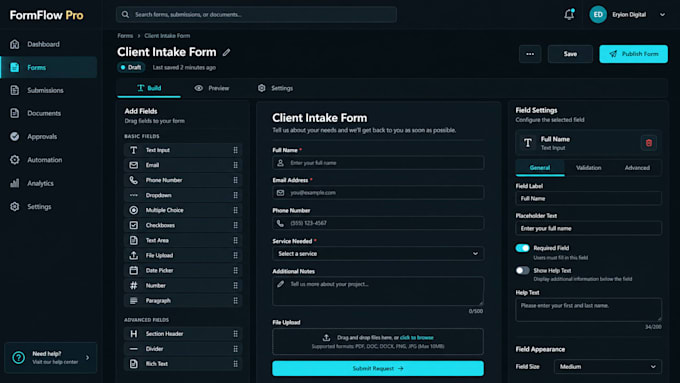Open the Select a service dropdown
The width and height of the screenshot is (680, 383).
click(x=378, y=254)
